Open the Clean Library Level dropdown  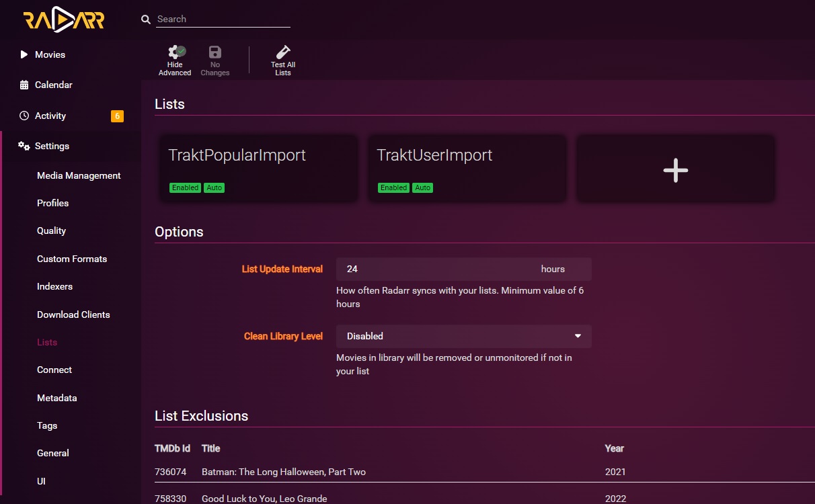click(464, 336)
